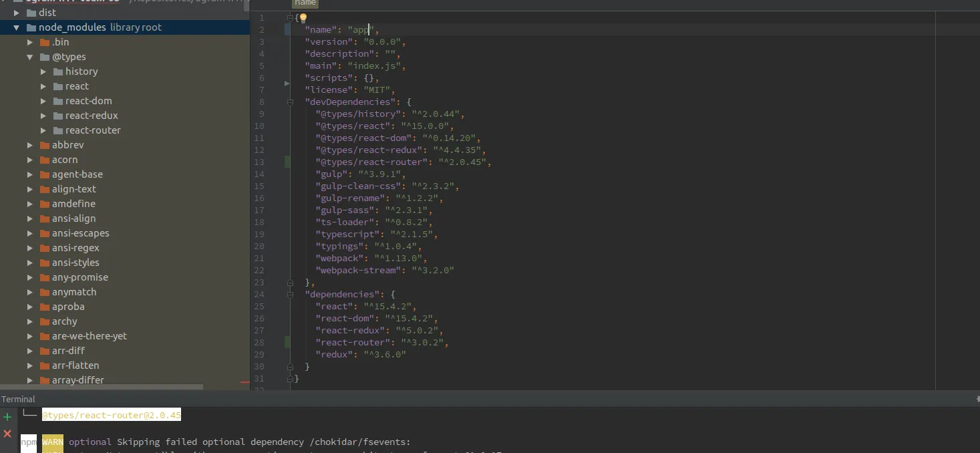This screenshot has width=980, height=453.
Task: Click highlighted @types/react-router@2.0.45 terminal text
Action: click(x=112, y=416)
